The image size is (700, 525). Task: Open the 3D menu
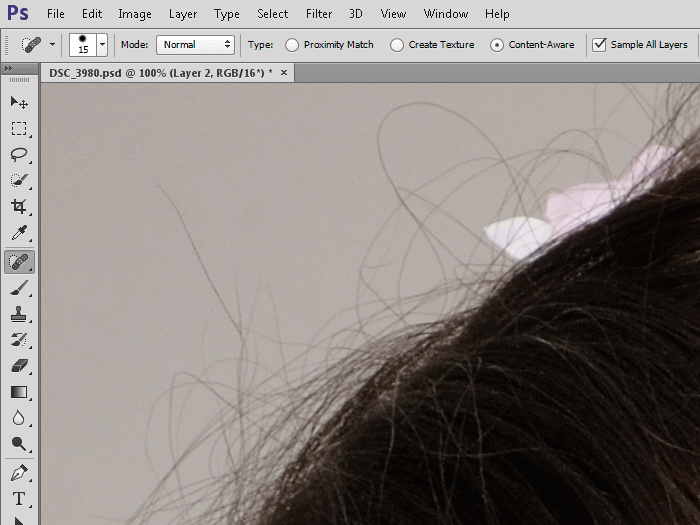click(356, 14)
